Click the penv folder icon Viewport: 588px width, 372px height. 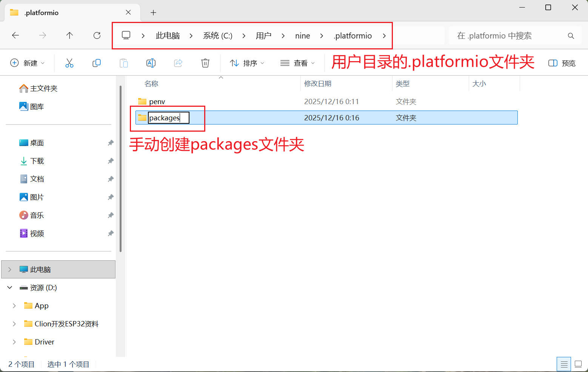tap(142, 101)
